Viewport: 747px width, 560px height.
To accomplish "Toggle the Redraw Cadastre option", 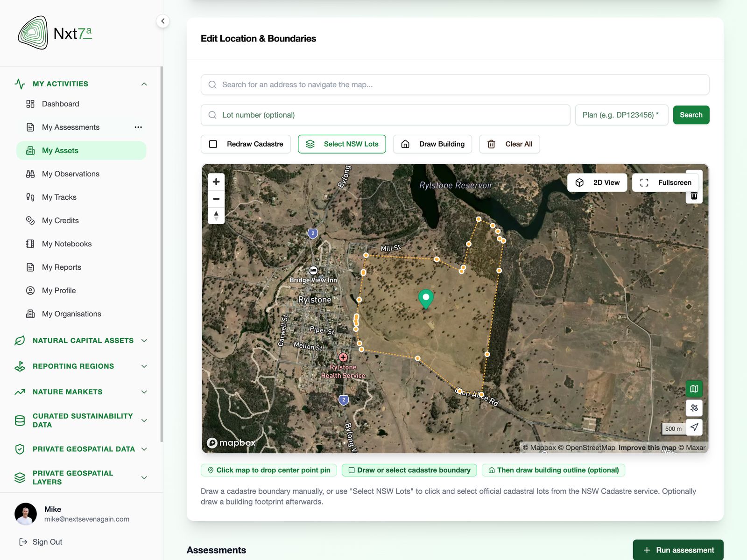I will [246, 144].
